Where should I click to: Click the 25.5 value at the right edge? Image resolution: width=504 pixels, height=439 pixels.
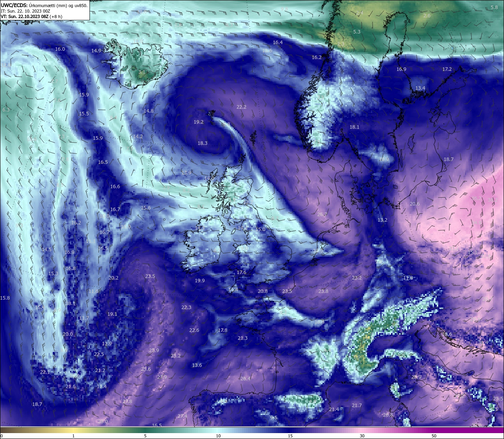coord(498,399)
